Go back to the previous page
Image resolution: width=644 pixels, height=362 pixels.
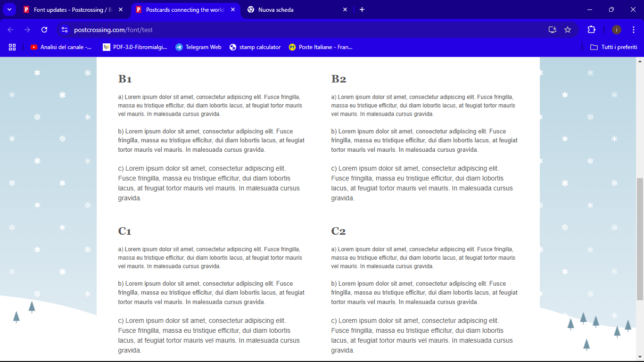pos(10,30)
